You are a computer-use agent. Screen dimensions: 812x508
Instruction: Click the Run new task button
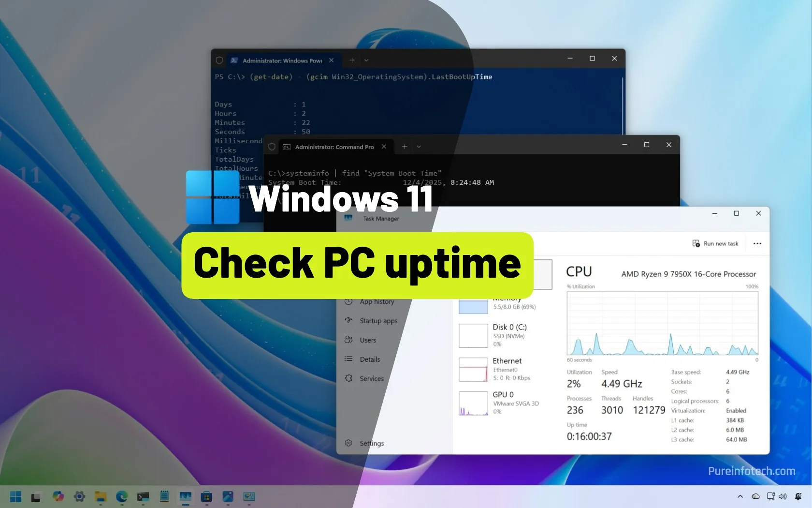coord(715,244)
